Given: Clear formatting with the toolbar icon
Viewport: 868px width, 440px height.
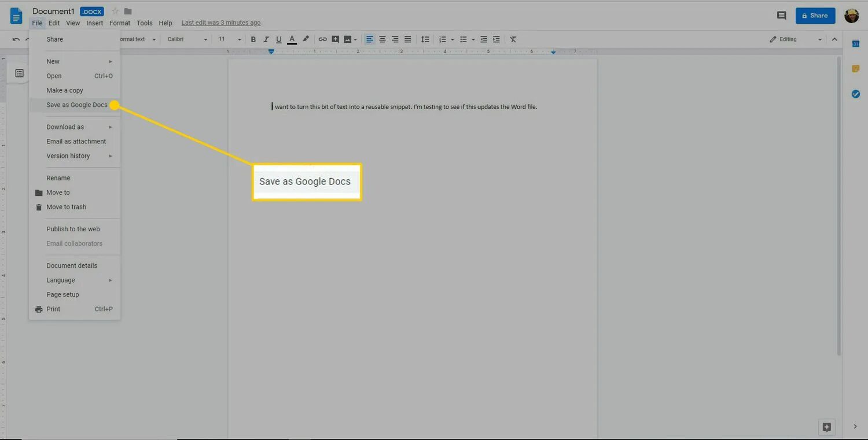Looking at the screenshot, I should [513, 39].
